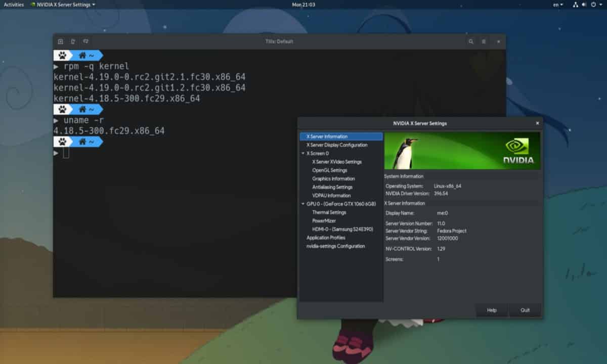607x364 pixels.
Task: Select X Server Display Configuration
Action: pyautogui.click(x=337, y=145)
